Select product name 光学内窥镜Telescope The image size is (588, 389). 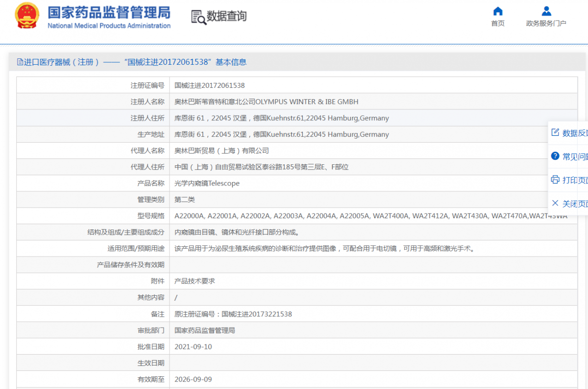(207, 183)
